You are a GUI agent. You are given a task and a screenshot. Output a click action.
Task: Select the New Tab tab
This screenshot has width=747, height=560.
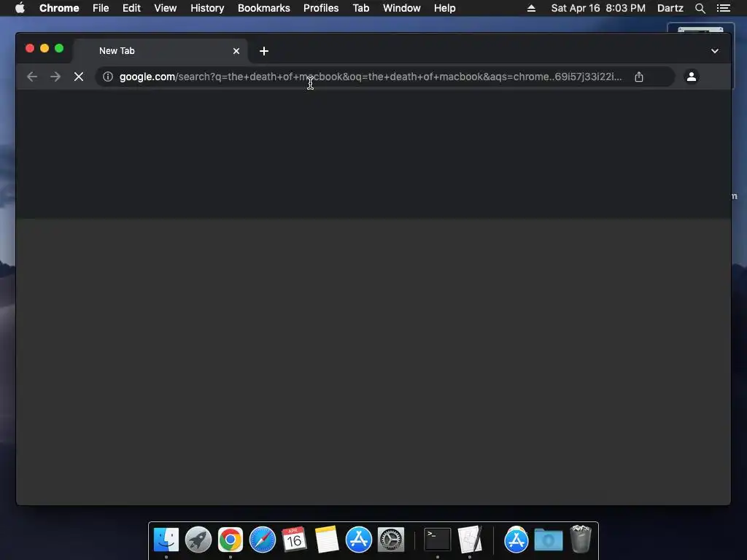point(160,51)
